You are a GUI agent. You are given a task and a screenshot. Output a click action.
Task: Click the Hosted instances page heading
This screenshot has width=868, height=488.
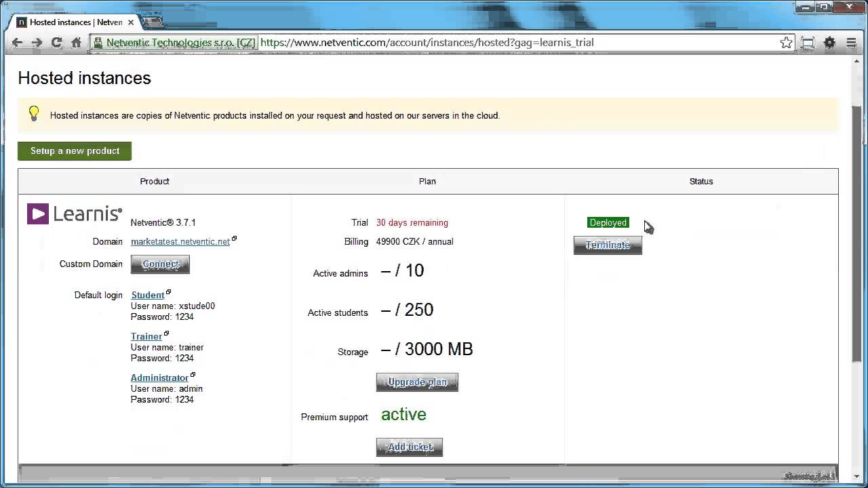(x=85, y=79)
